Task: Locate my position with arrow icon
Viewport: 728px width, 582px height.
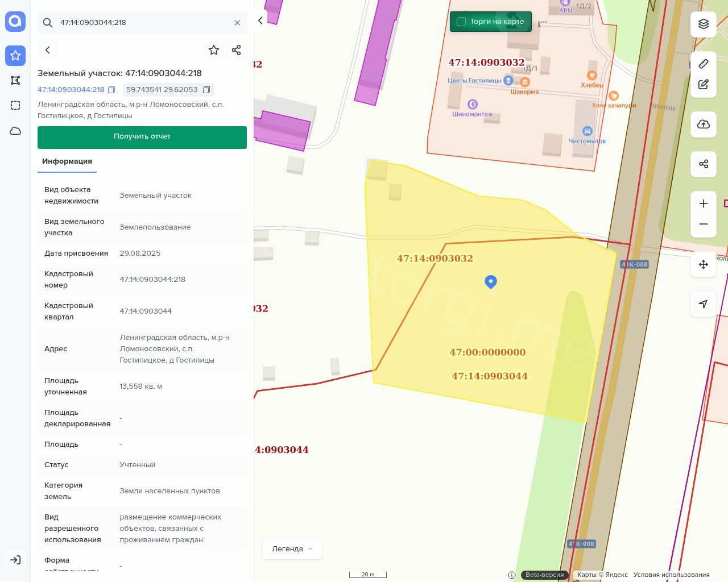Action: tap(704, 304)
